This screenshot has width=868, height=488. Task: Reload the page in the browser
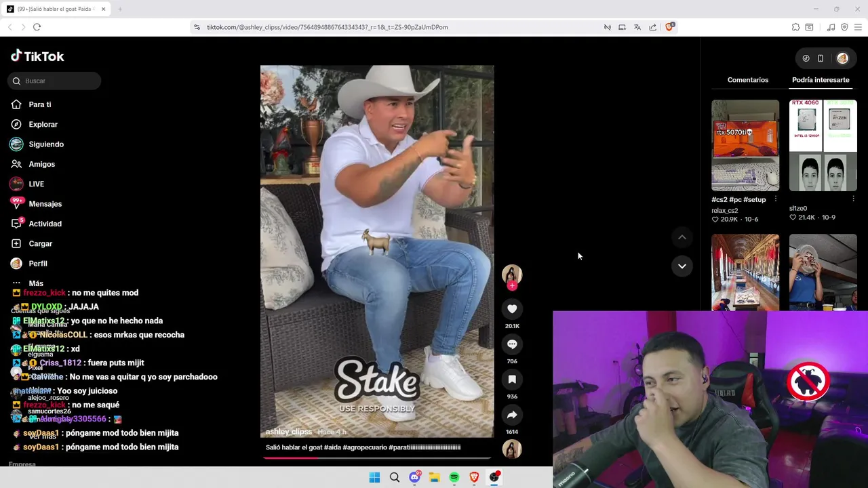[x=37, y=27]
